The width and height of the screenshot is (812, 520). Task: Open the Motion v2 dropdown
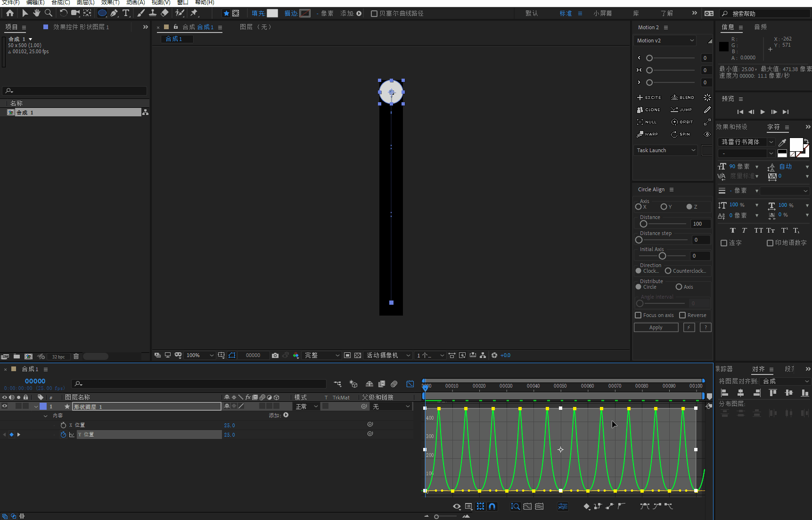tap(665, 41)
